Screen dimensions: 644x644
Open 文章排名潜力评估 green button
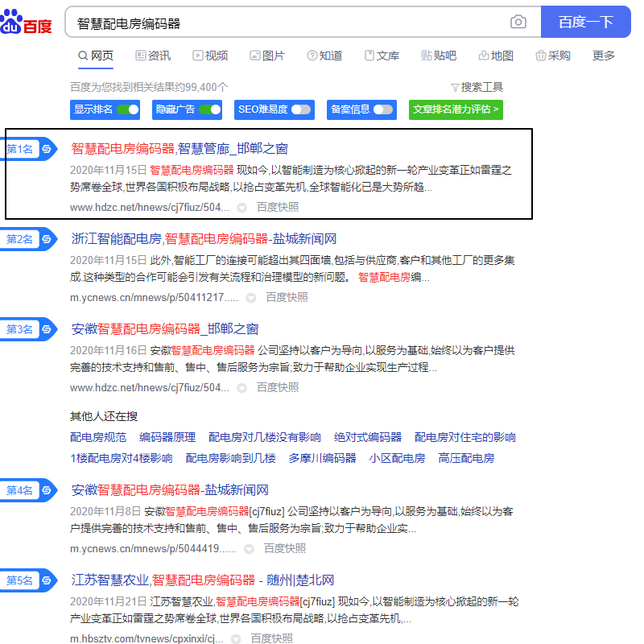pyautogui.click(x=456, y=109)
